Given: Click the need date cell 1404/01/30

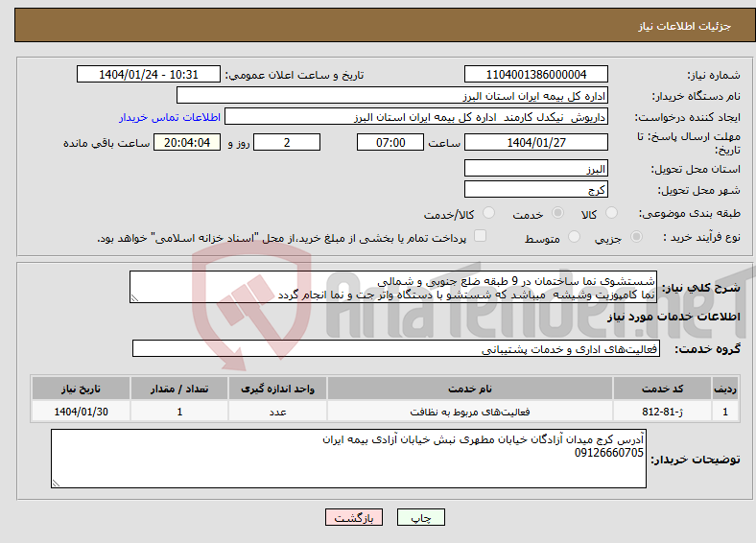Looking at the screenshot, I should point(81,412).
